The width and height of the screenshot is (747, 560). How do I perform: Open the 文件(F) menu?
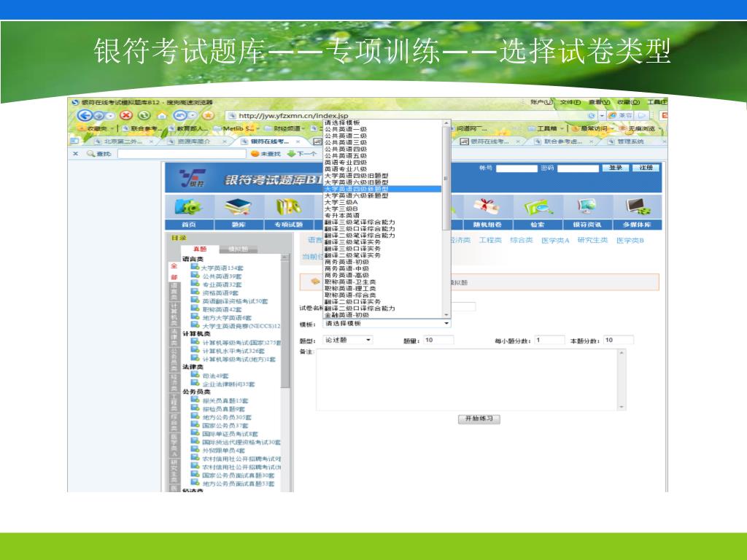tap(570, 102)
